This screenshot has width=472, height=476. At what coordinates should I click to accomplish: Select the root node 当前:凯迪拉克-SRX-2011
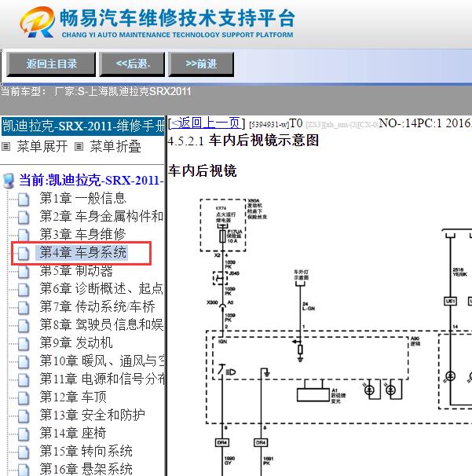[x=91, y=181]
